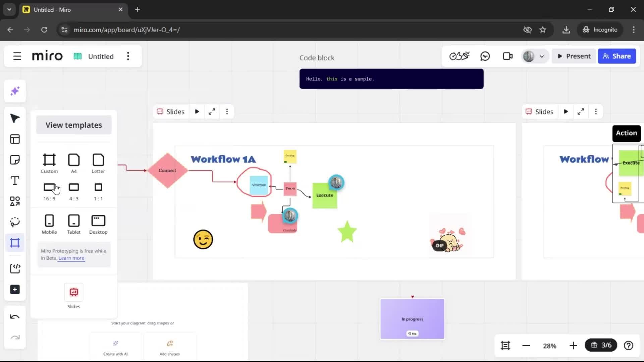Open the frames list panel icon
This screenshot has width=644, height=362.
coord(505,345)
